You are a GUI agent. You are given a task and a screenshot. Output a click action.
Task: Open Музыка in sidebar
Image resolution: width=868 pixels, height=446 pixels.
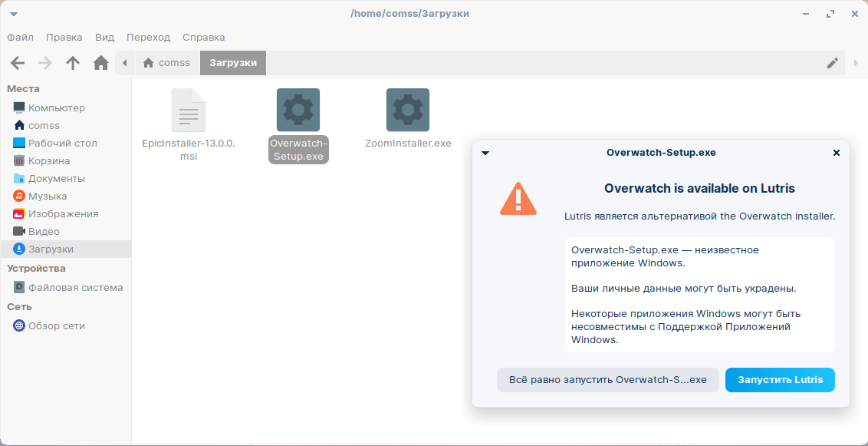[66, 196]
